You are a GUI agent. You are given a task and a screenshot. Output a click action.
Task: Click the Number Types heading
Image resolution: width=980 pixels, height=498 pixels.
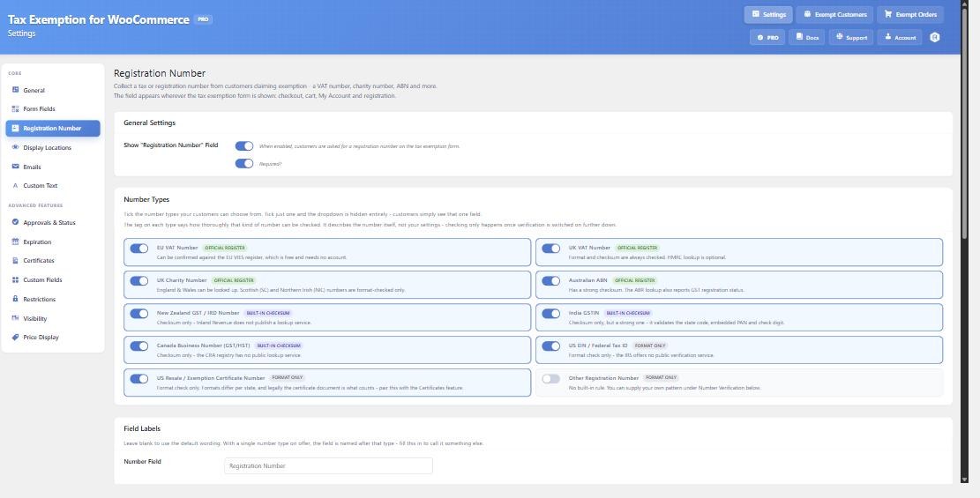(146, 200)
